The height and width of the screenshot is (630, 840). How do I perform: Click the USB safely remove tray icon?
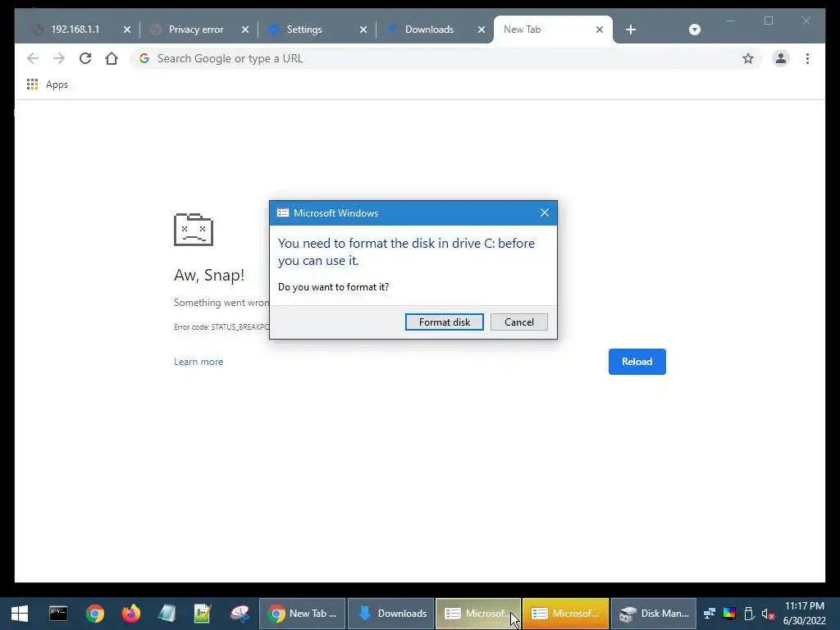(749, 614)
